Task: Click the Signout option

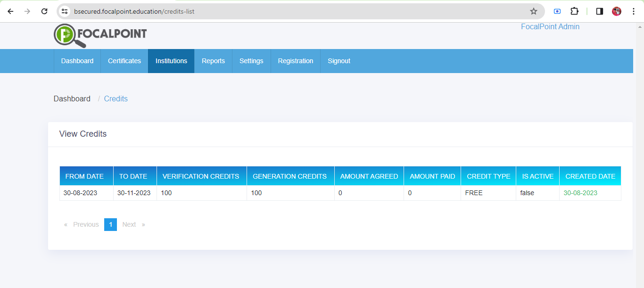Action: click(339, 61)
